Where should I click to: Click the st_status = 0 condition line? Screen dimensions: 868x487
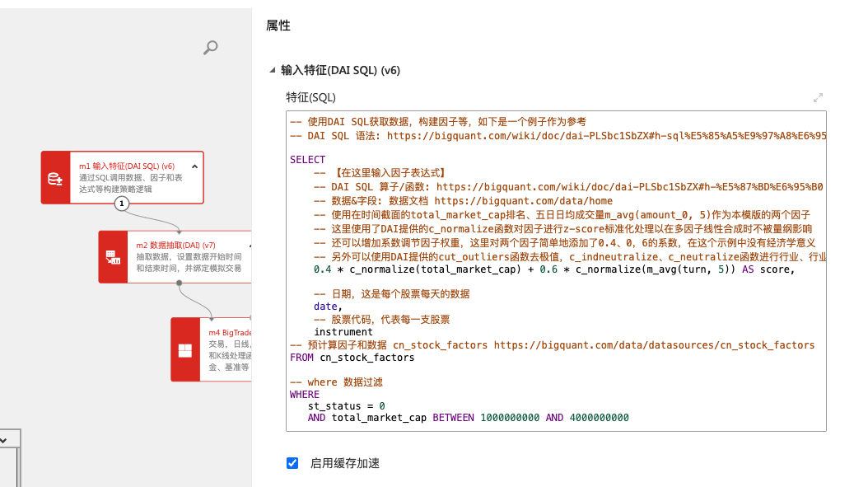pyautogui.click(x=346, y=406)
